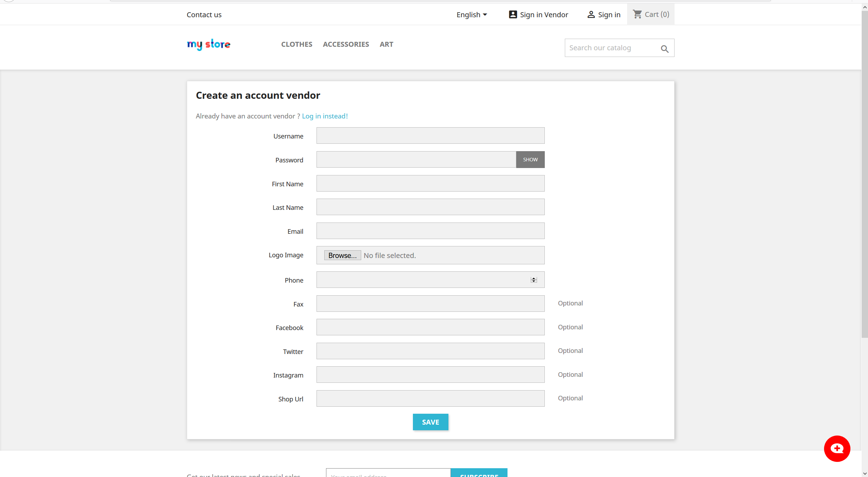Click the Username input field

pos(430,135)
